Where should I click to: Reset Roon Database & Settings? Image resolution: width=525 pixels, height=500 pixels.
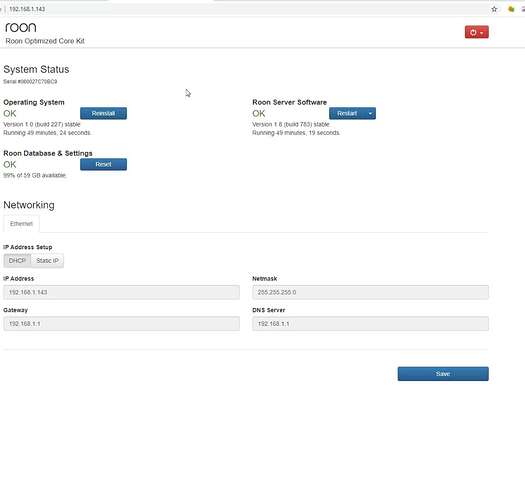click(103, 164)
